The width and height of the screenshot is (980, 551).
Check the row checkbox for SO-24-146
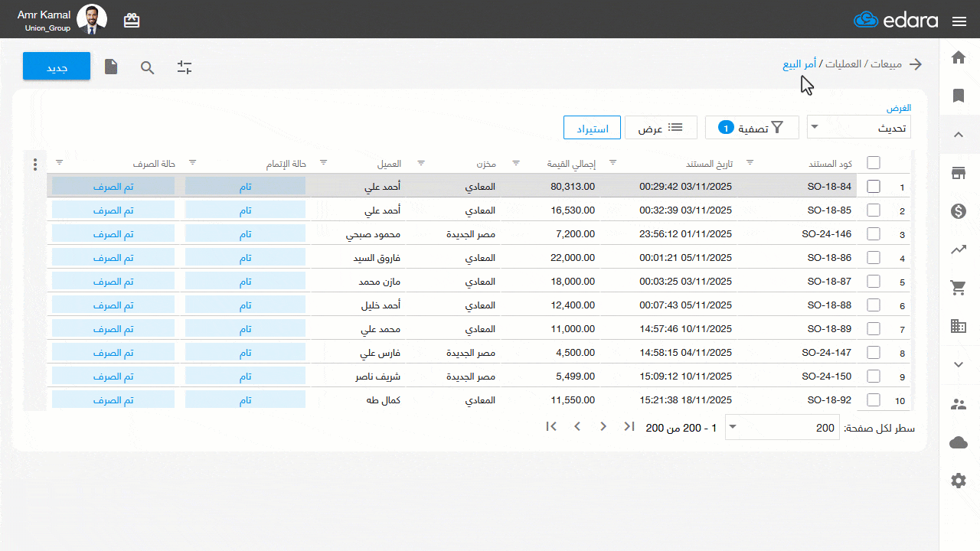click(x=873, y=233)
